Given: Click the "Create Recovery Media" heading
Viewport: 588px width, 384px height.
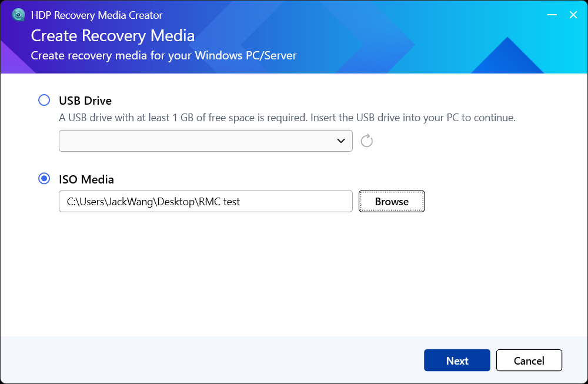Looking at the screenshot, I should click(x=112, y=35).
